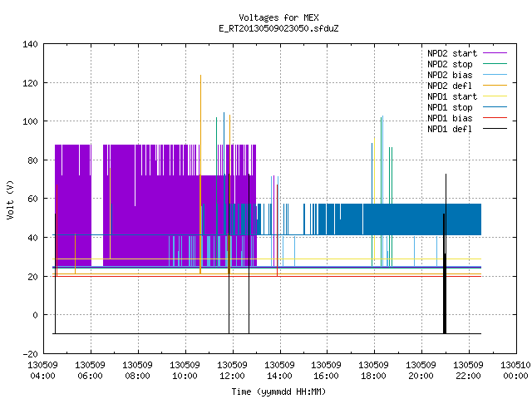Click the yellow NPD1 start legend line
The width and height of the screenshot is (532, 399).
495,96
